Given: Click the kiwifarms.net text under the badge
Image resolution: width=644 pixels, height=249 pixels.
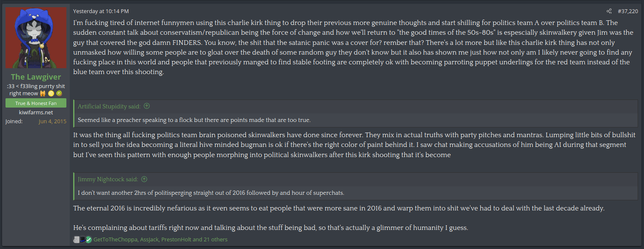Looking at the screenshot, I should pos(36,112).
